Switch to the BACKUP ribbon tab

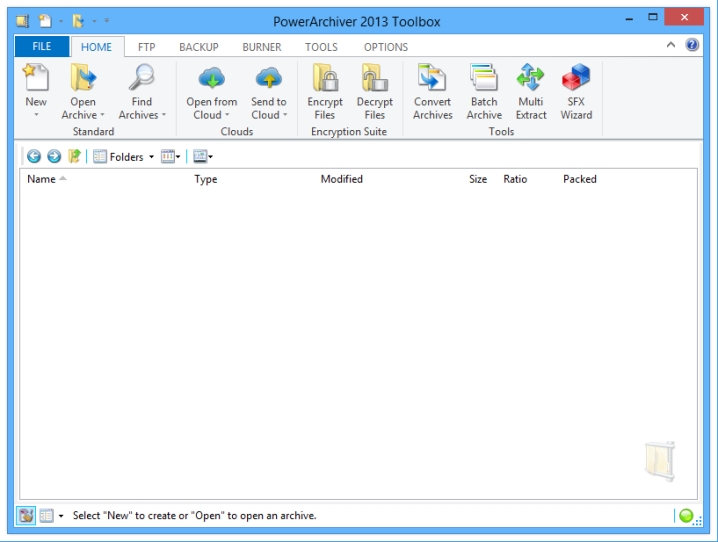point(198,47)
